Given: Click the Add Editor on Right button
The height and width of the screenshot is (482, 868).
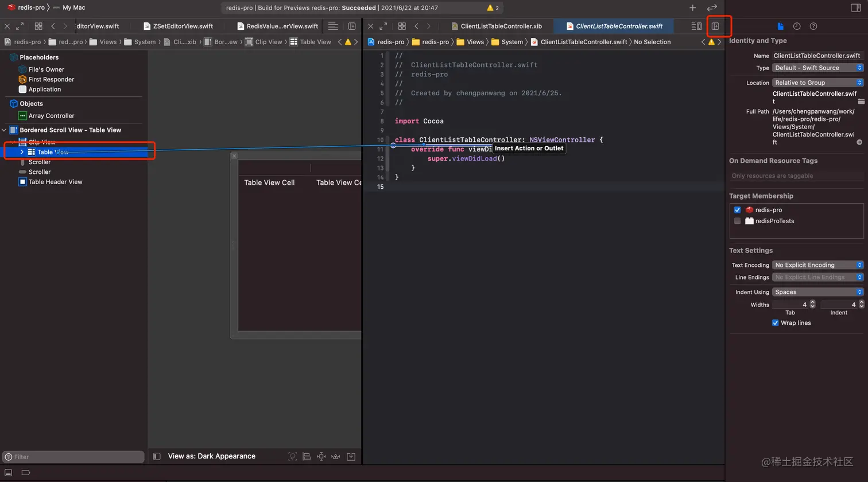Looking at the screenshot, I should 715,26.
